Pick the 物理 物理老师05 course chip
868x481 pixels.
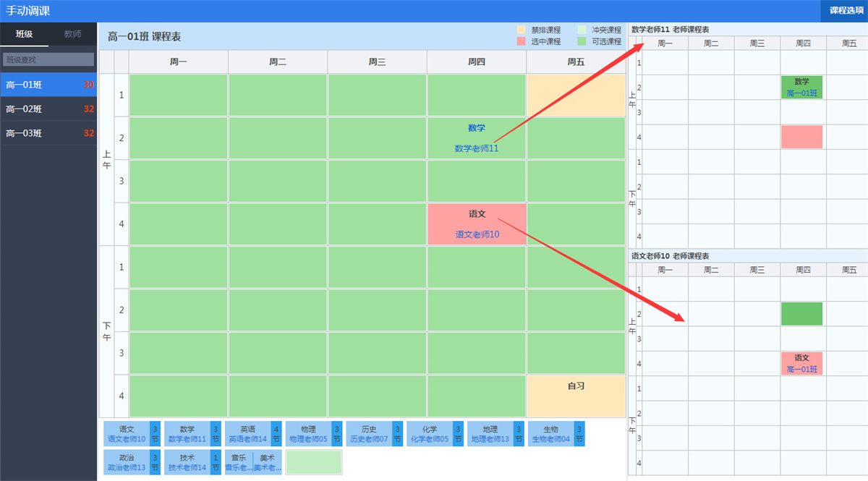[x=308, y=434]
